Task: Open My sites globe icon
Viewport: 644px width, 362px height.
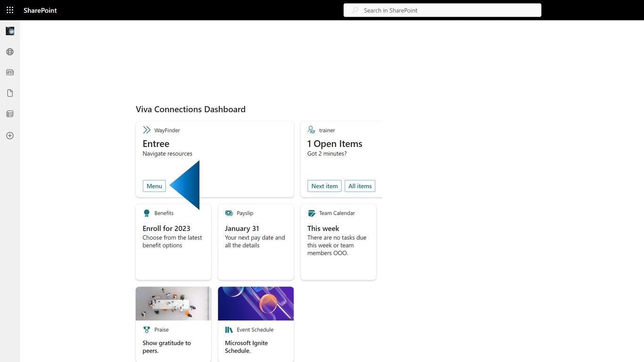Action: 10,52
